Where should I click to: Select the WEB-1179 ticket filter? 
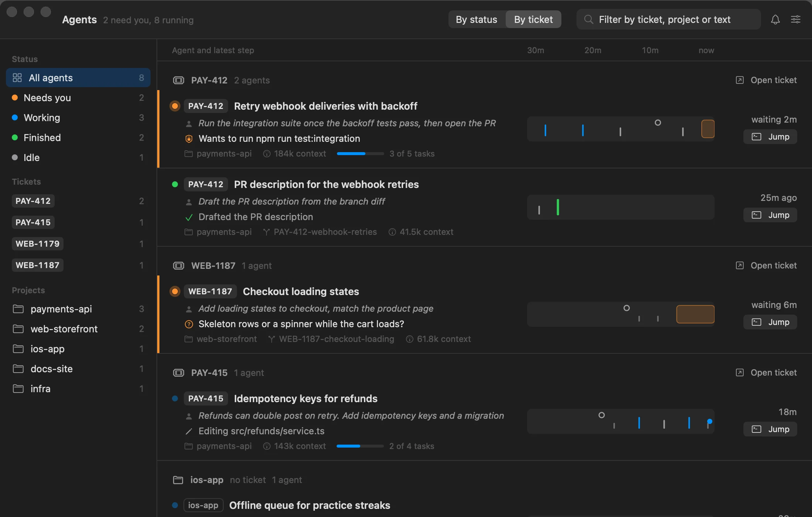click(78, 244)
